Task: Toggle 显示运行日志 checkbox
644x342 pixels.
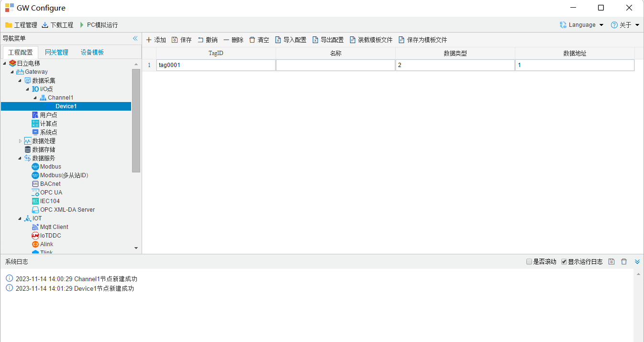Action: [x=564, y=262]
